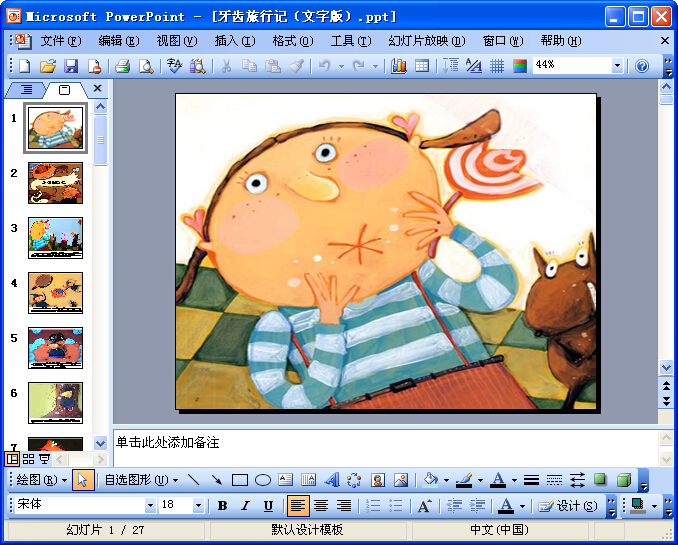The image size is (678, 545).
Task: Click the Cut scissors icon
Action: click(x=226, y=66)
